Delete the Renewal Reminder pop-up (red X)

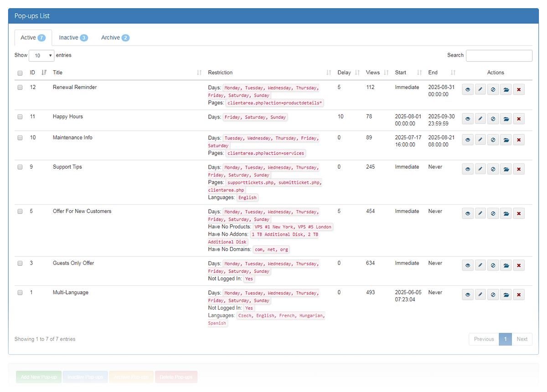point(519,90)
